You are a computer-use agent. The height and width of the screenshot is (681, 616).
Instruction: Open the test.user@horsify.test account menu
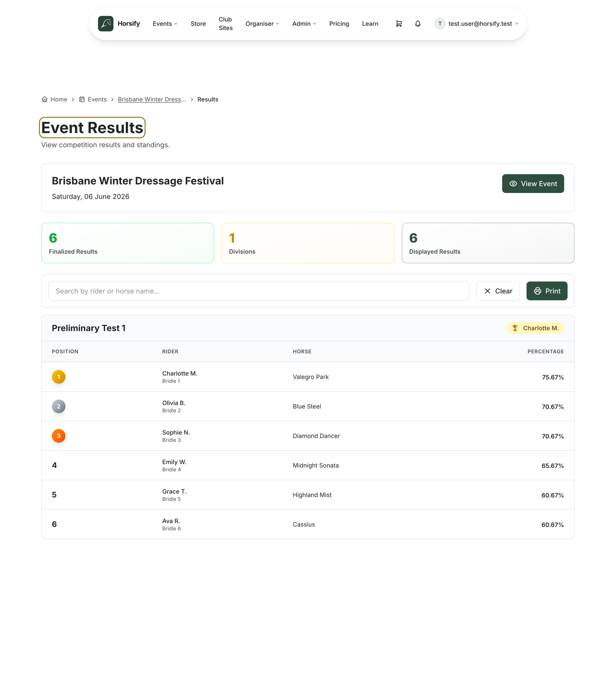[x=477, y=24]
